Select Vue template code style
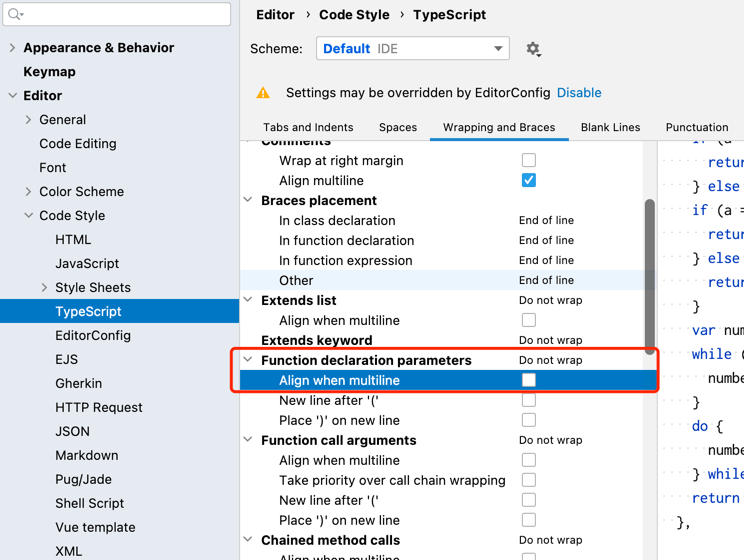The width and height of the screenshot is (744, 560). pyautogui.click(x=95, y=527)
